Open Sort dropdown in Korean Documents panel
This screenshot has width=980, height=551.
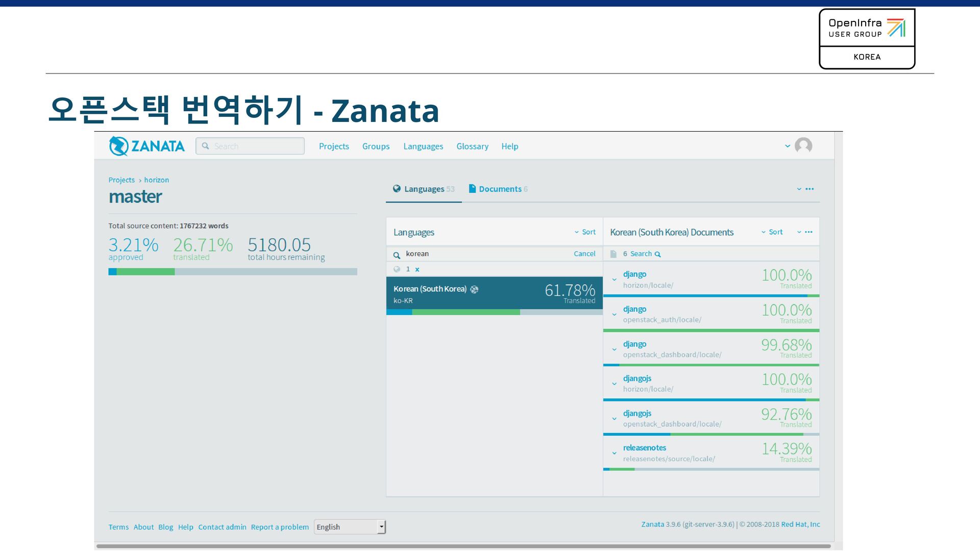coord(772,232)
